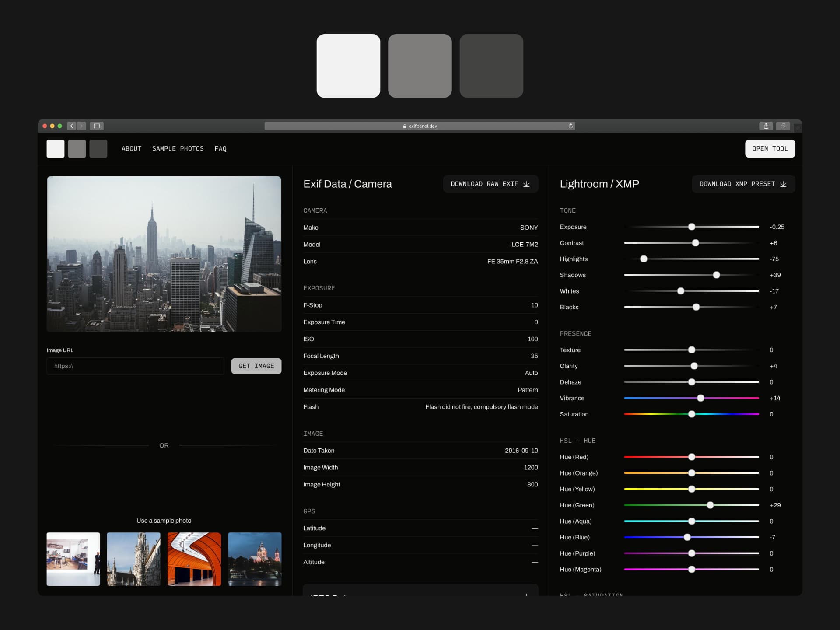Reload the page via the refresh icon
The image size is (840, 630).
click(570, 126)
